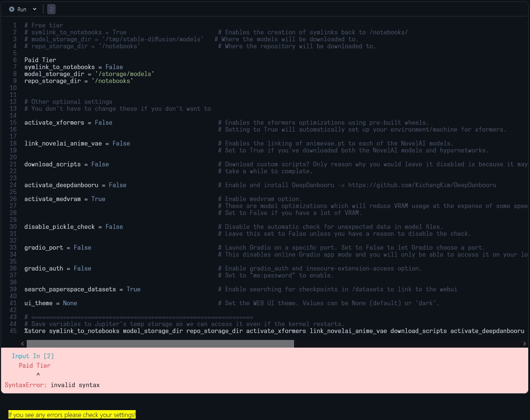This screenshot has height=420, width=530.
Task: Click the None value of ui_theme
Action: coord(70,303)
